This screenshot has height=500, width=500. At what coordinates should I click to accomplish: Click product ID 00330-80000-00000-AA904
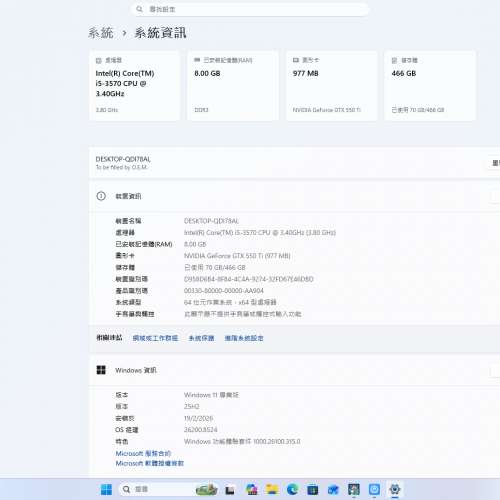pos(224,291)
